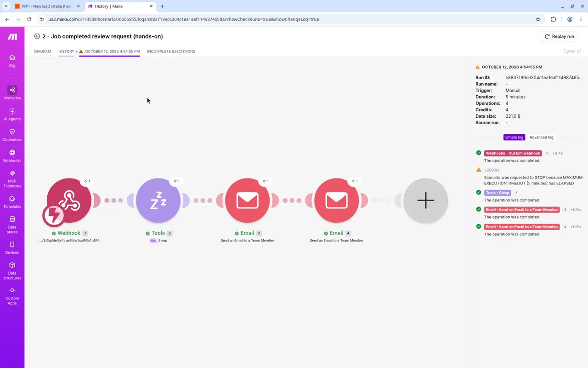
Task: Switch to Advanced log view
Action: click(x=541, y=137)
